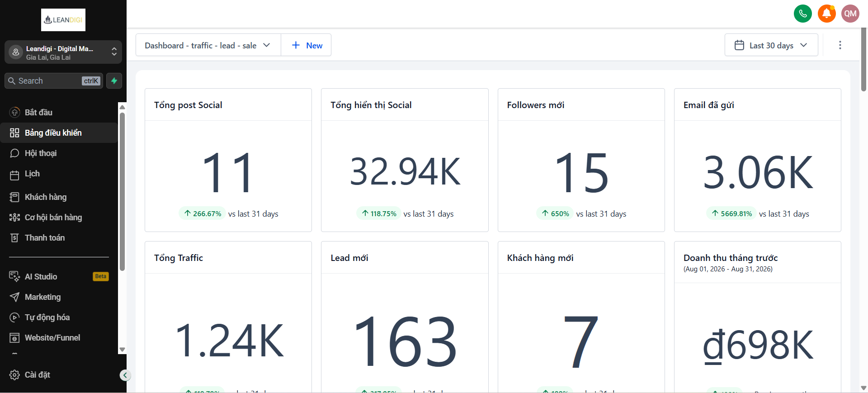Click Tổng post Social card title
This screenshot has height=393, width=868.
(188, 105)
